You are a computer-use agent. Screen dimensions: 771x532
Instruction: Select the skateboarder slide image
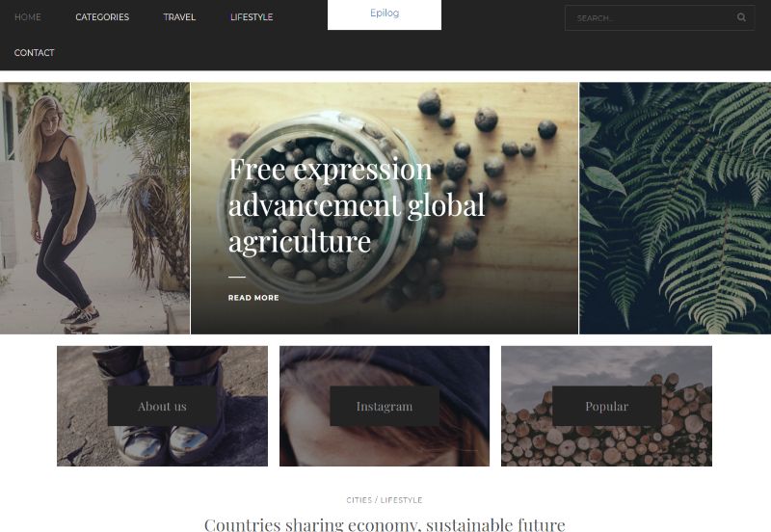point(94,208)
